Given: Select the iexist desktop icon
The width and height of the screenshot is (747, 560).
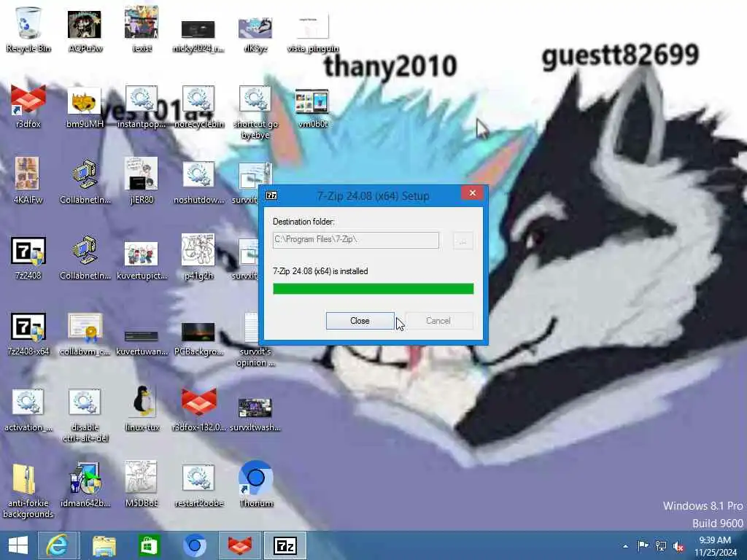Looking at the screenshot, I should pos(142,29).
